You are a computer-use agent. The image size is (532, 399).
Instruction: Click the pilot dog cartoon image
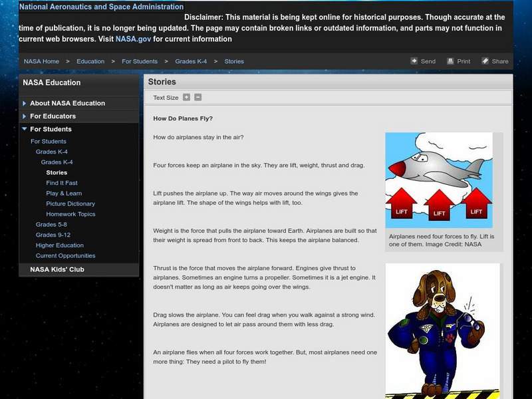pyautogui.click(x=442, y=331)
